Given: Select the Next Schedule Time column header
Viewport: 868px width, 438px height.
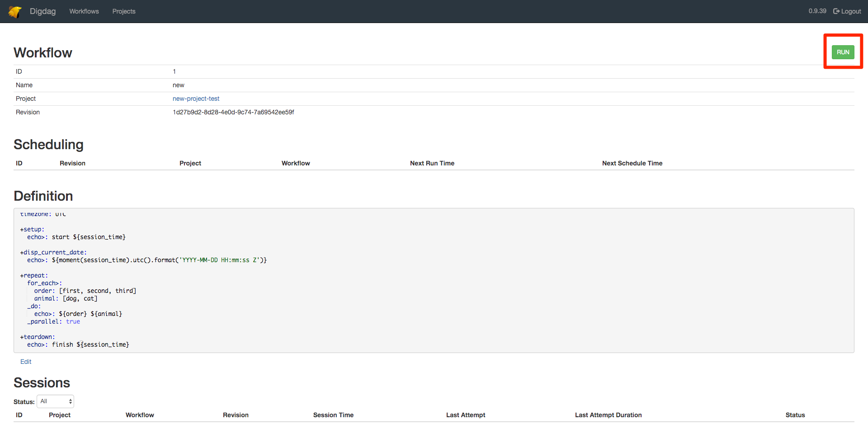Looking at the screenshot, I should (x=632, y=163).
